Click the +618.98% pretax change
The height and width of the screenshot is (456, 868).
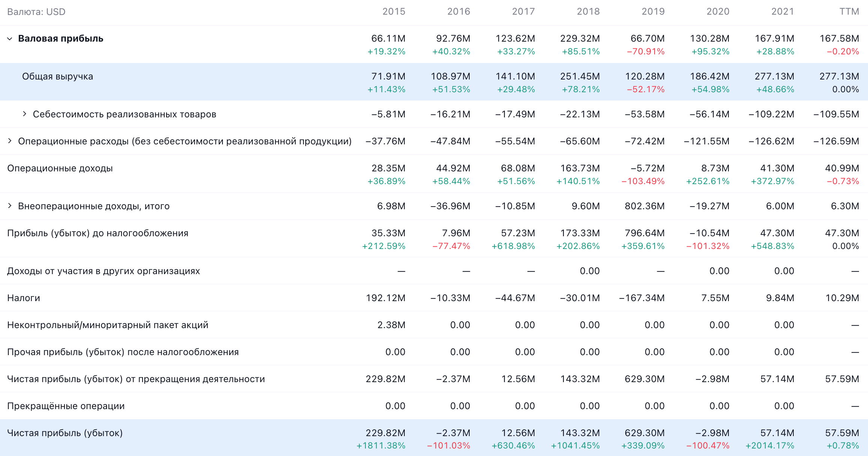click(x=514, y=246)
